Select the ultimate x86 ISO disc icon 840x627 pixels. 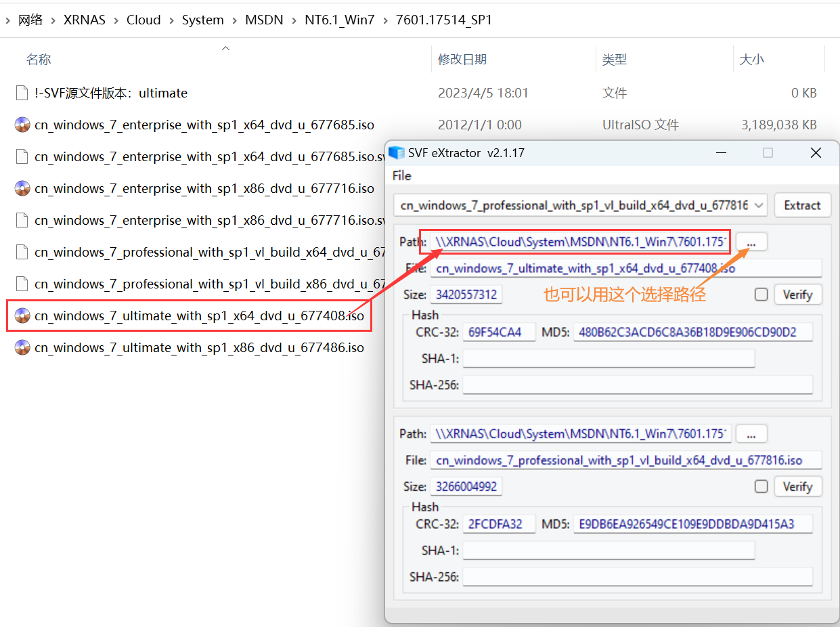(22, 347)
